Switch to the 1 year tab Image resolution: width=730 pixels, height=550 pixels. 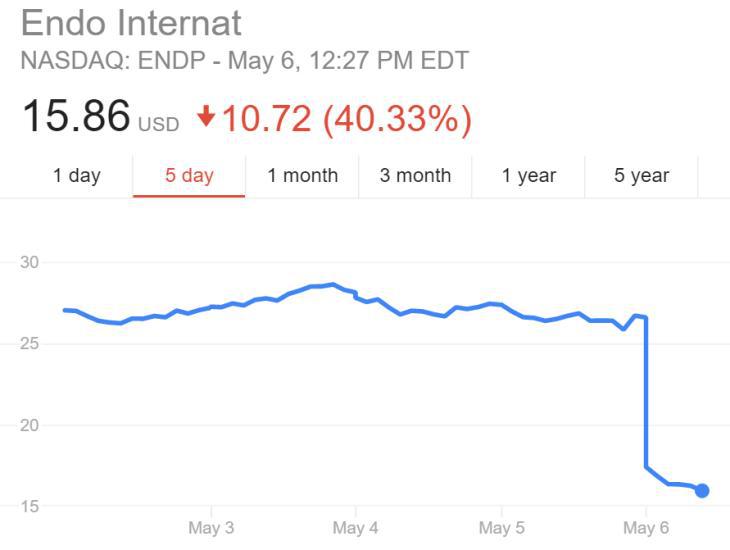coord(528,176)
